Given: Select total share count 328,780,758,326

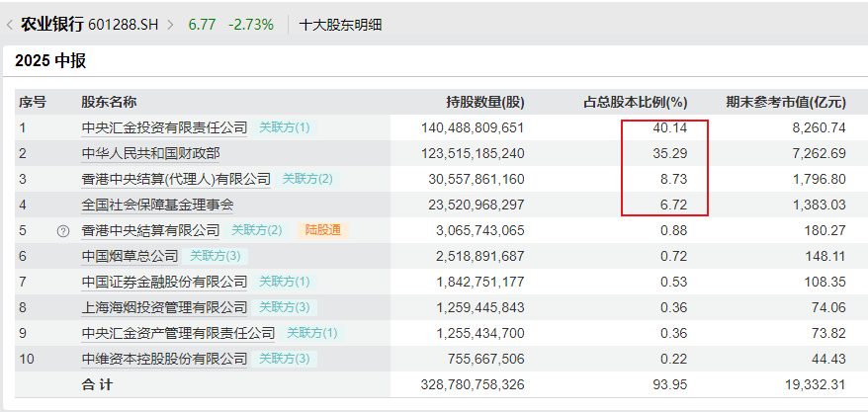Looking at the screenshot, I should pos(473,384).
